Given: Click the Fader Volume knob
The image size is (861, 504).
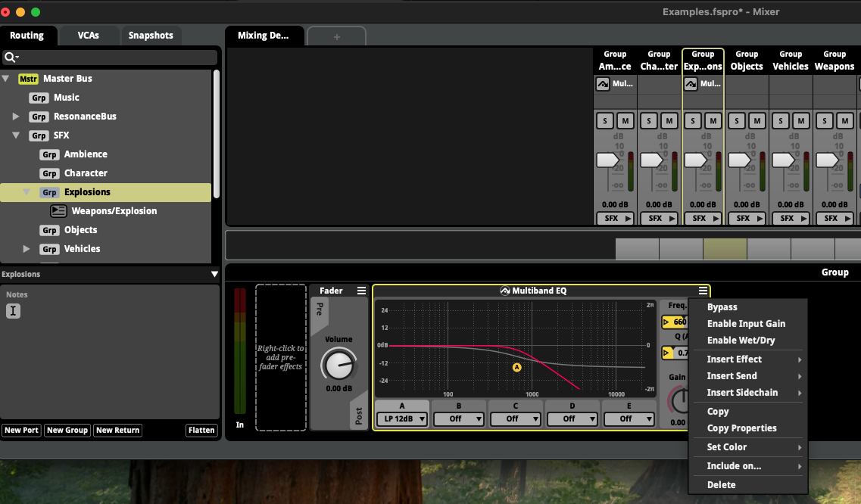Looking at the screenshot, I should tap(338, 365).
